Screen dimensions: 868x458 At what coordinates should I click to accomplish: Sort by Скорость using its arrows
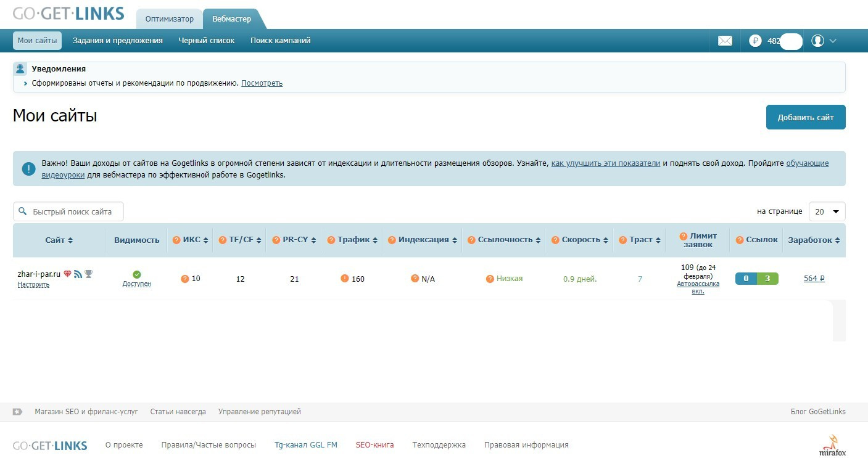[606, 240]
